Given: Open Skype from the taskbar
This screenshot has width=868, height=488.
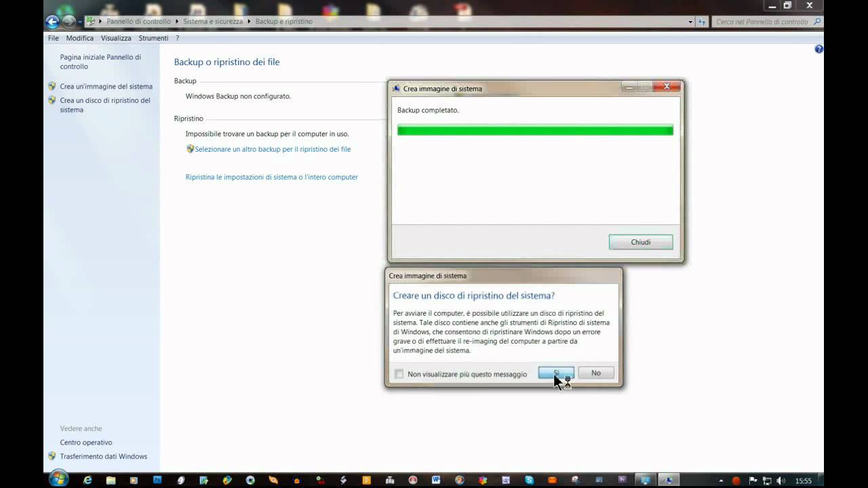Looking at the screenshot, I should click(529, 480).
